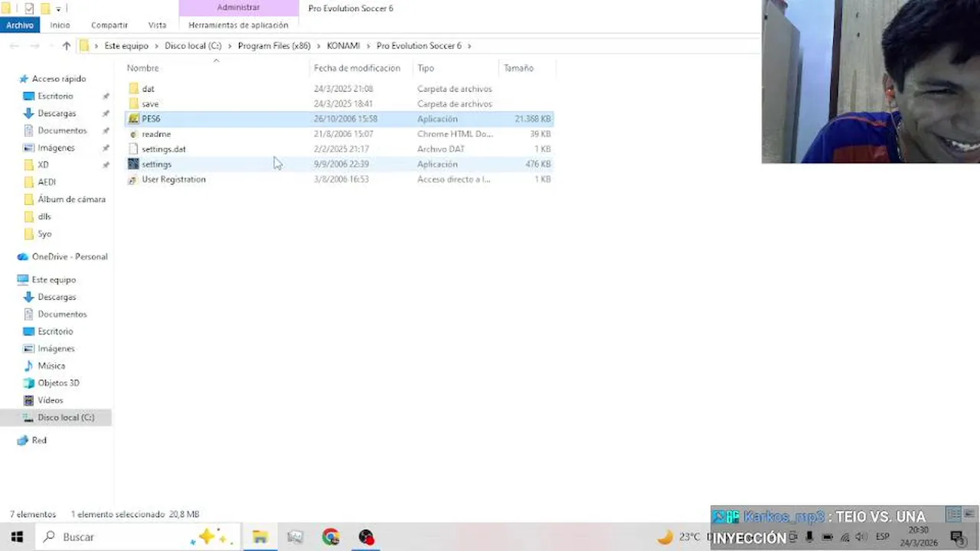Select the settings.dat file icon
Viewport: 980px width, 551px height.
(133, 149)
